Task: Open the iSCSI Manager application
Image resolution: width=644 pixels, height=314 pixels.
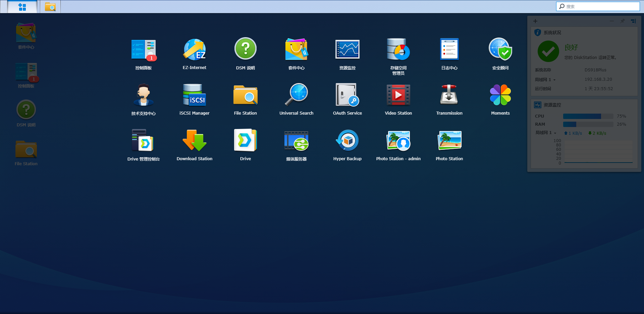Action: pyautogui.click(x=194, y=96)
